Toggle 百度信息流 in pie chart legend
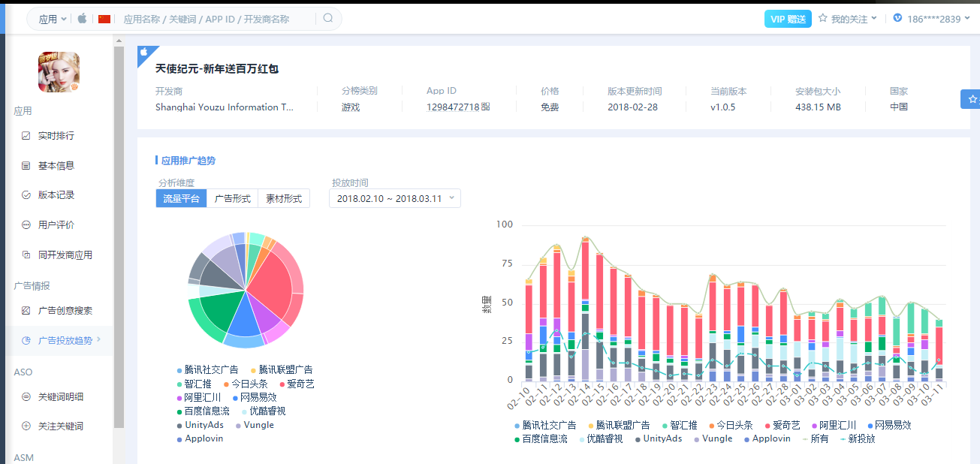Viewport: 980px width, 464px height. 203,411
